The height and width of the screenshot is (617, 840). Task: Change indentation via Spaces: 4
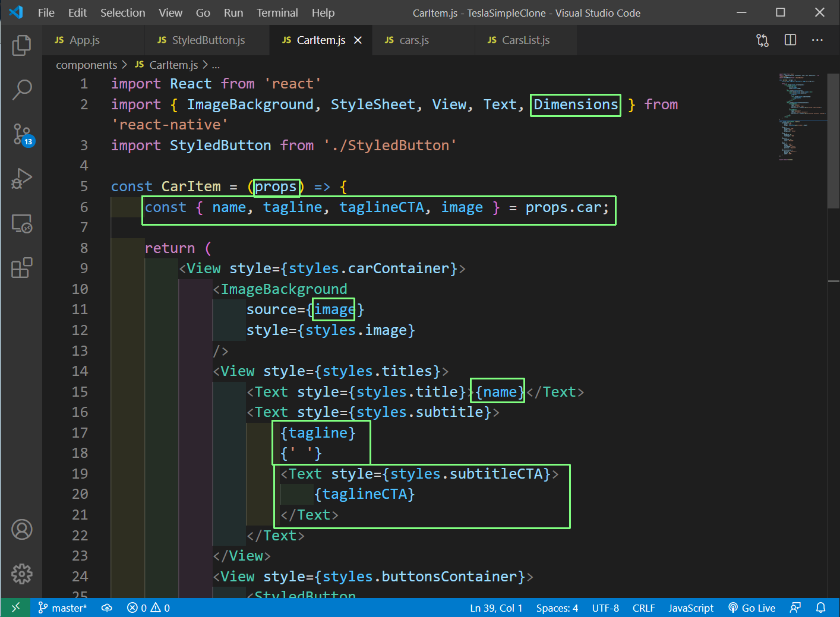557,607
